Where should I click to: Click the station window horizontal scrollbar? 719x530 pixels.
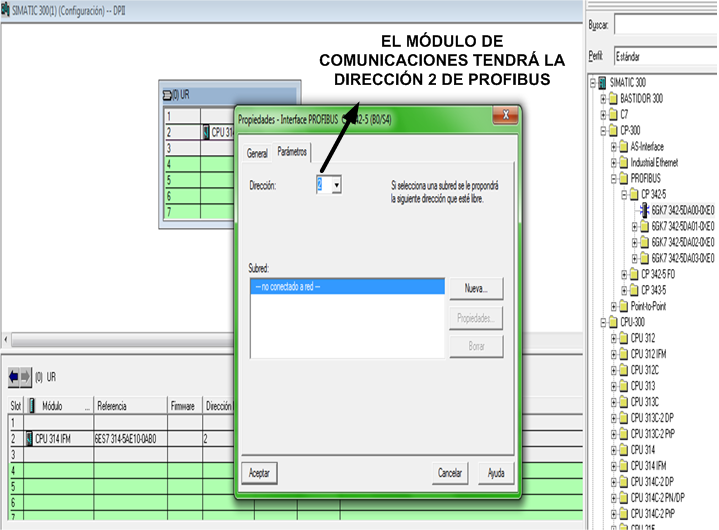coord(123,340)
